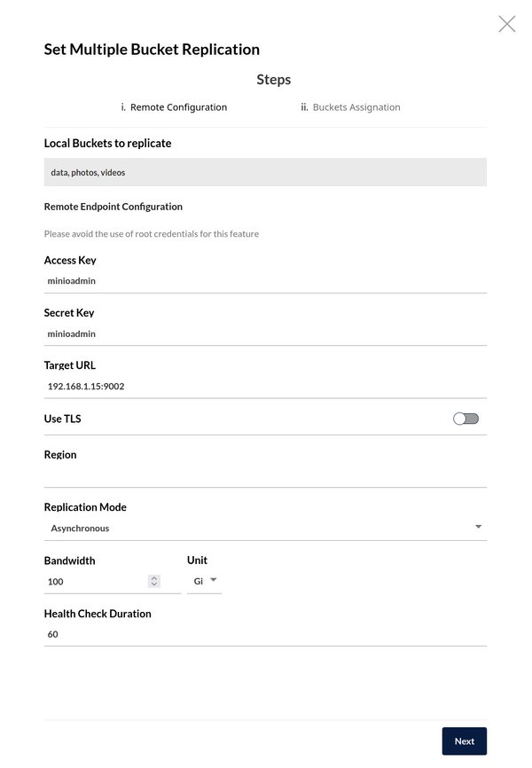Open the Replication Mode dropdown
532x768 pixels.
pyautogui.click(x=257, y=529)
